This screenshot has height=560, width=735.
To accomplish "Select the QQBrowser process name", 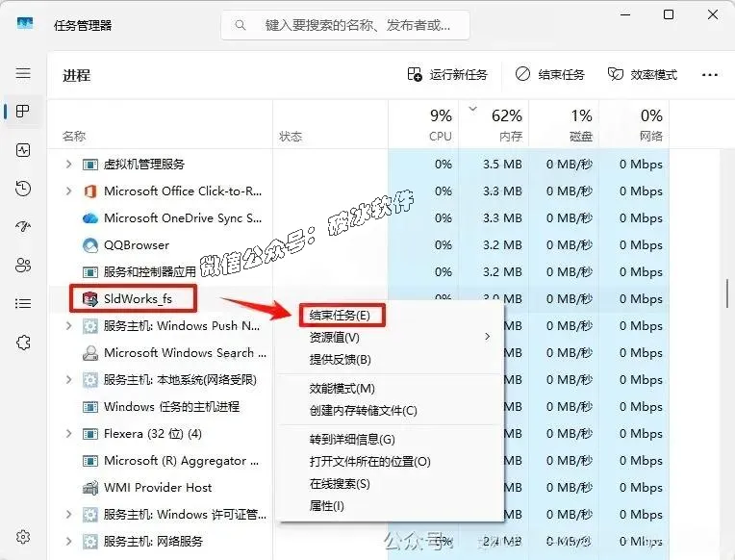I will (137, 244).
